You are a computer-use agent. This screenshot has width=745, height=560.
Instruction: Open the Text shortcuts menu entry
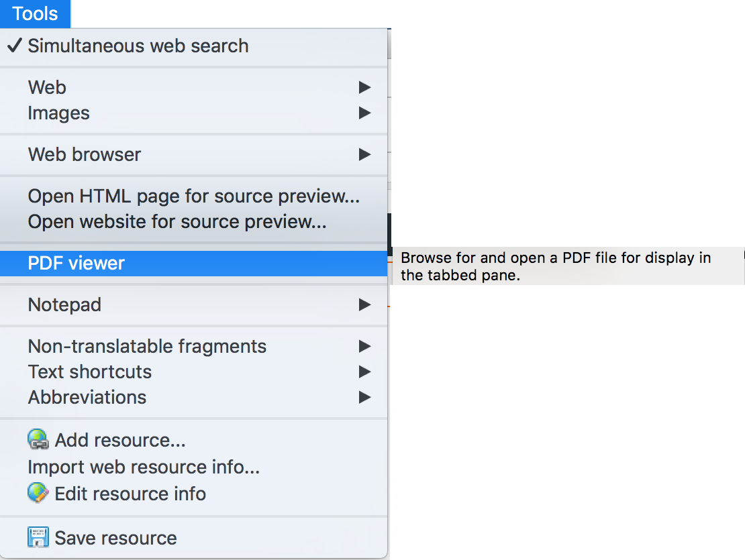pyautogui.click(x=90, y=372)
